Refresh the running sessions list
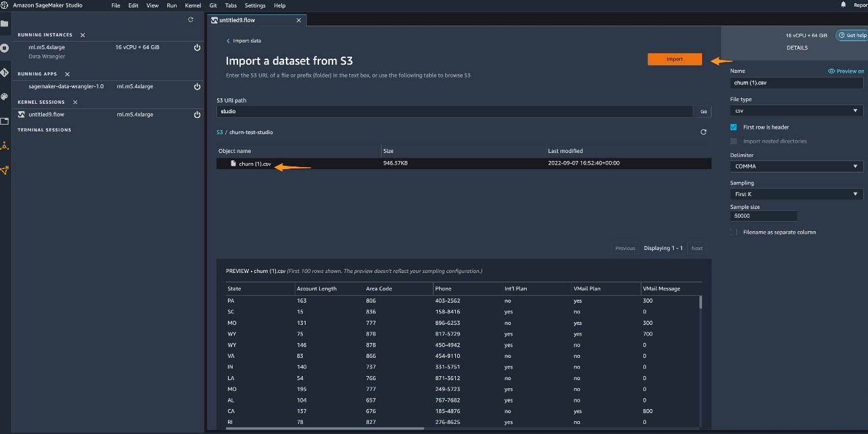 pyautogui.click(x=191, y=20)
